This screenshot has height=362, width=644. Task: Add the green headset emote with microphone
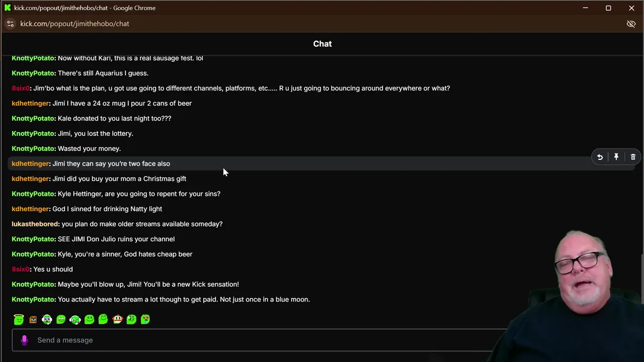tap(75, 319)
